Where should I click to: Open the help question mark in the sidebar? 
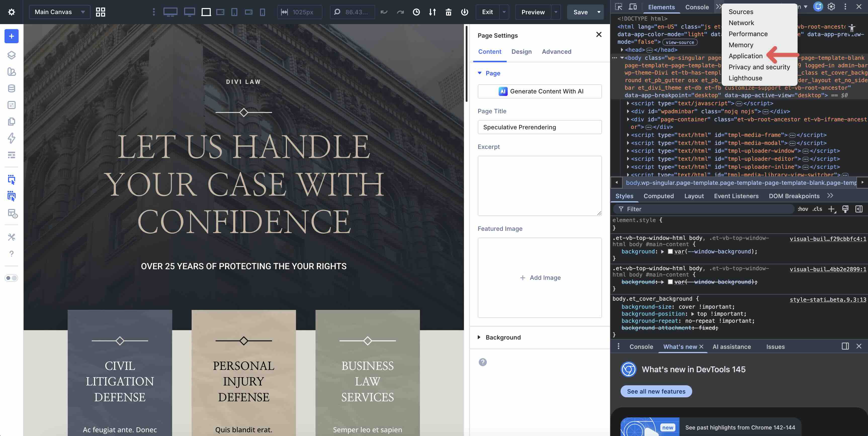pyautogui.click(x=12, y=253)
